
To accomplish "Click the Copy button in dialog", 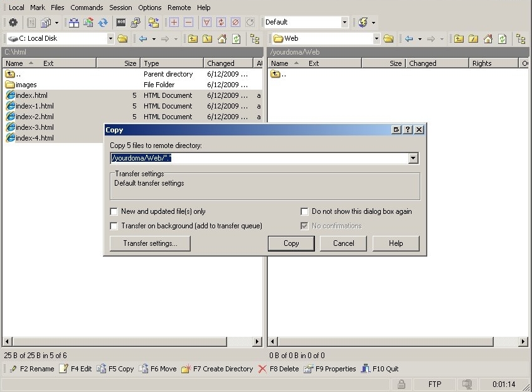I will (x=291, y=243).
